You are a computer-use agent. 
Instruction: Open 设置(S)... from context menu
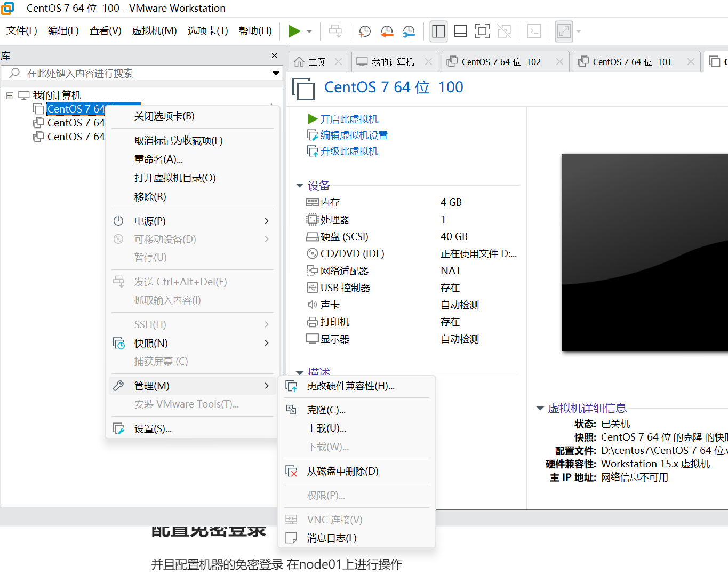(x=193, y=429)
